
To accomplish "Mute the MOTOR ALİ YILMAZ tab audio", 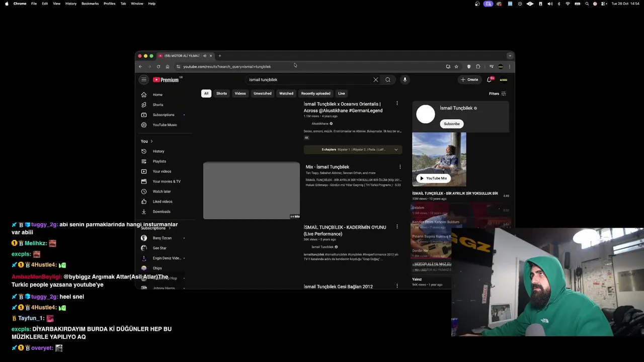I will coord(205,56).
